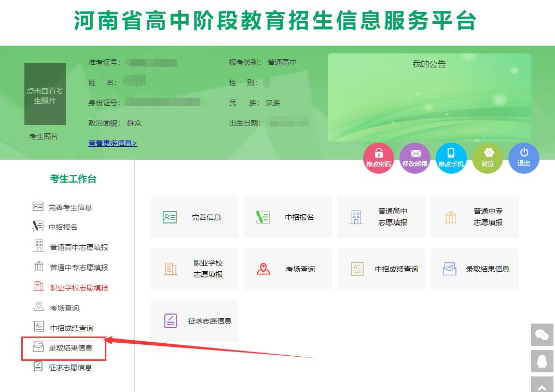555x392 pixels.
Task: Click the red 修改密码 lock icon
Action: point(379,158)
